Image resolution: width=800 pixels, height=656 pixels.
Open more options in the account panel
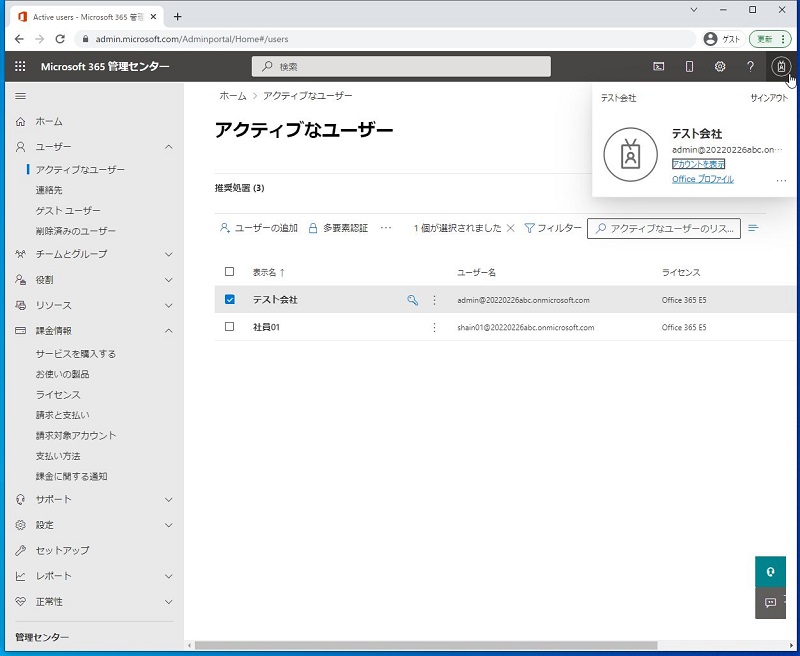click(781, 180)
